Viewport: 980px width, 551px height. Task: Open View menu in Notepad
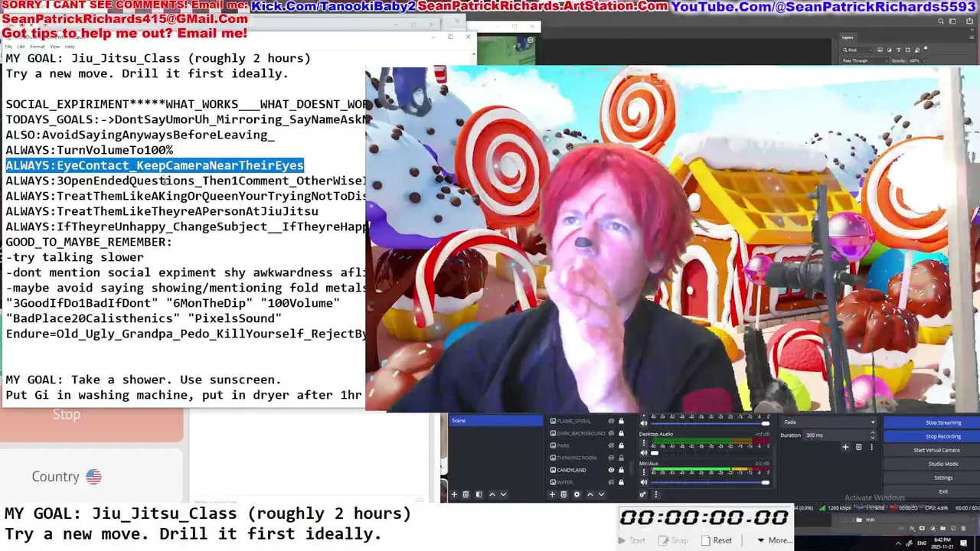click(x=54, y=47)
